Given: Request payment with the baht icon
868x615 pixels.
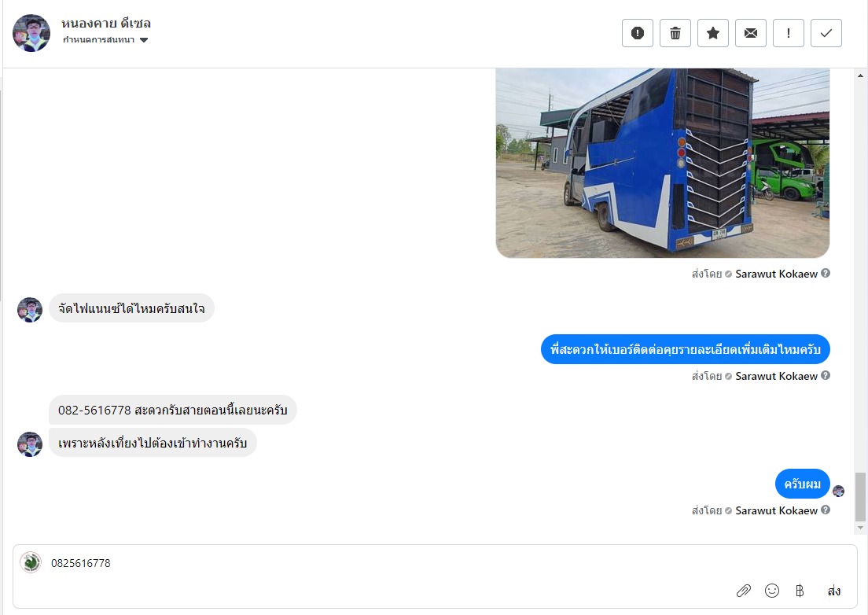Looking at the screenshot, I should click(x=800, y=591).
